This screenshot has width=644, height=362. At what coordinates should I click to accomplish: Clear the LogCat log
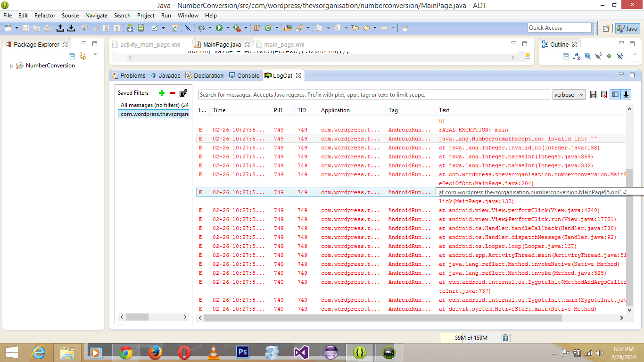click(604, 95)
